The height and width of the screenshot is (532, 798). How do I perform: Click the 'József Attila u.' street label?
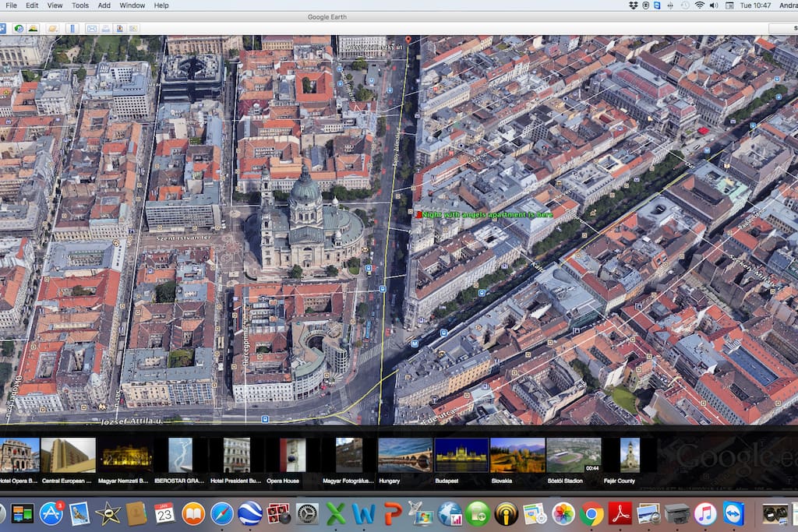coord(132,421)
